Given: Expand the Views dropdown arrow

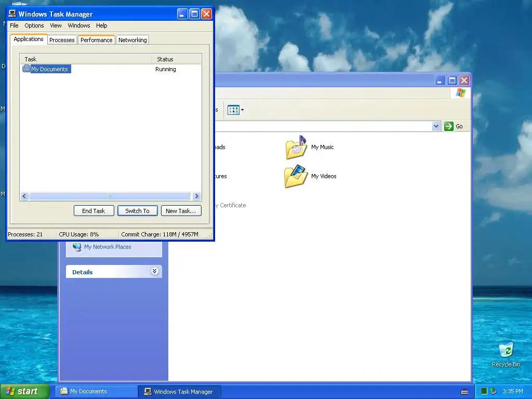Looking at the screenshot, I should click(242, 110).
